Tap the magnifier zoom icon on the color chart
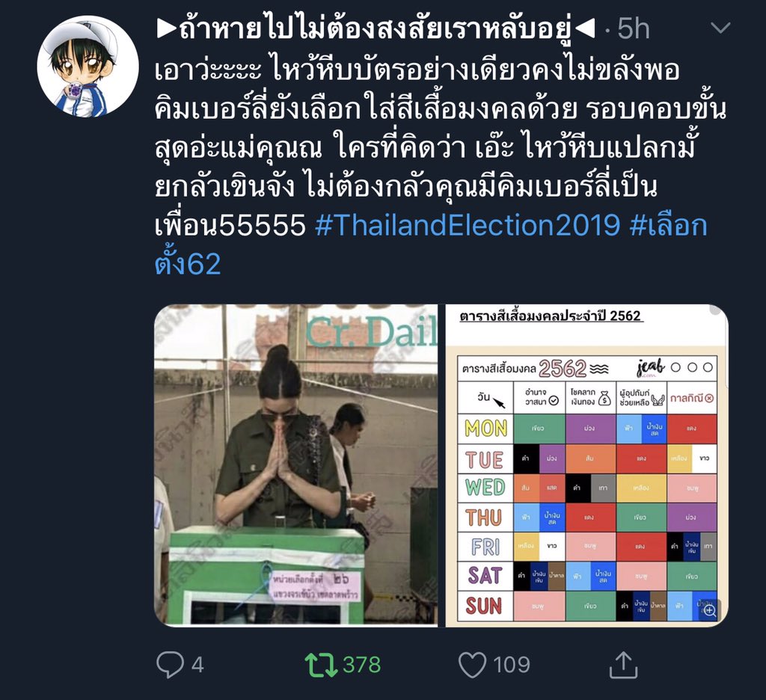This screenshot has height=700, width=766. click(709, 610)
